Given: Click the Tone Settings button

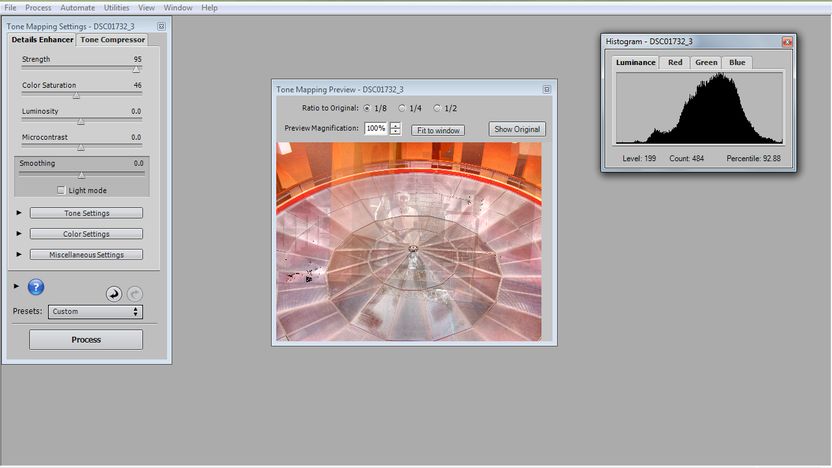Looking at the screenshot, I should point(86,213).
